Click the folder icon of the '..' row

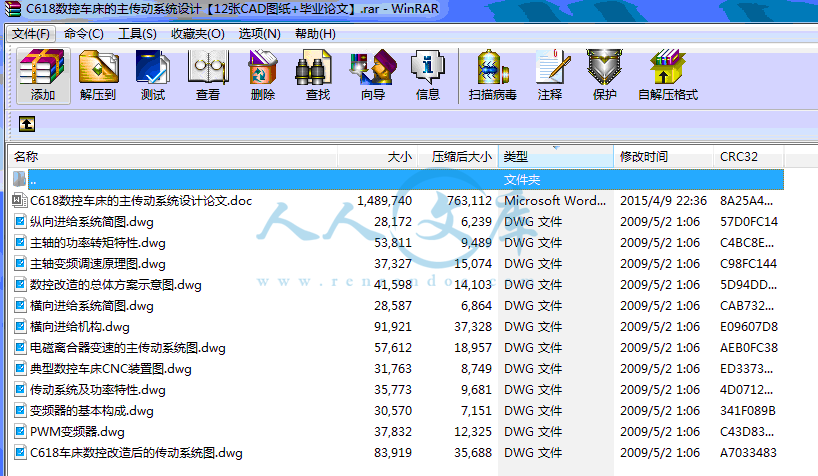(x=19, y=180)
